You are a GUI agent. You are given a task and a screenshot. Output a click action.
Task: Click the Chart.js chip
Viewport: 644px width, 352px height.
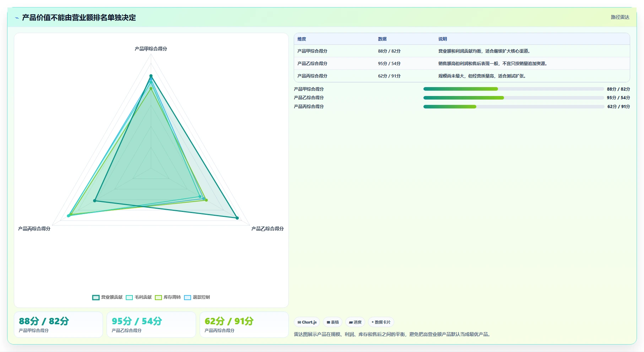tap(307, 322)
